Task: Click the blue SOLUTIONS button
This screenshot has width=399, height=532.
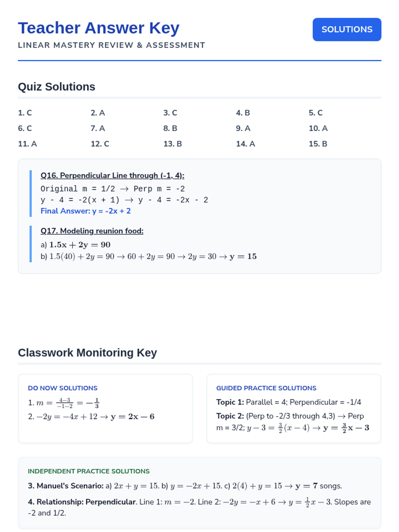Action: tap(347, 30)
